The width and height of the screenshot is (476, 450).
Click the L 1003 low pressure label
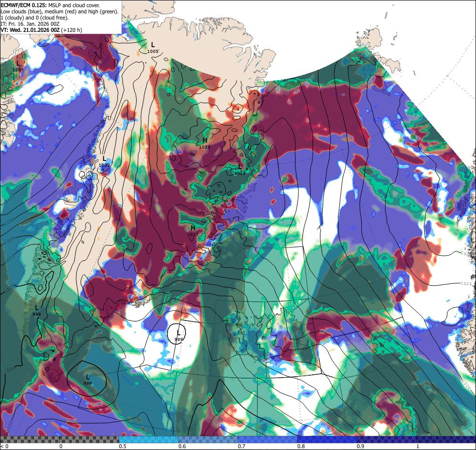tap(104, 161)
